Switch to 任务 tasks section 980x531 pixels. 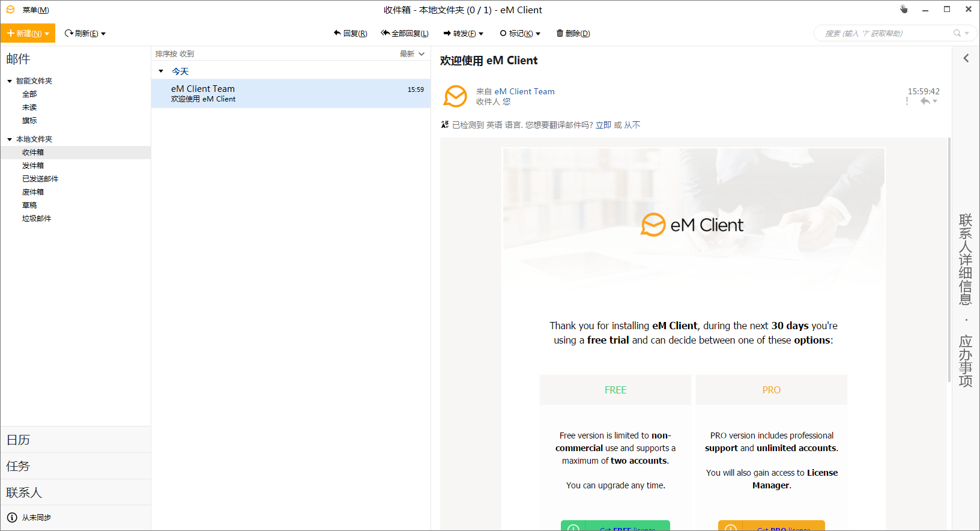(76, 466)
